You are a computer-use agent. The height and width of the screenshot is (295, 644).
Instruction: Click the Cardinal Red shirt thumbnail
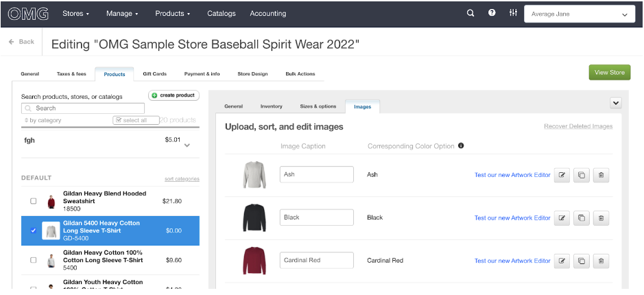(254, 261)
